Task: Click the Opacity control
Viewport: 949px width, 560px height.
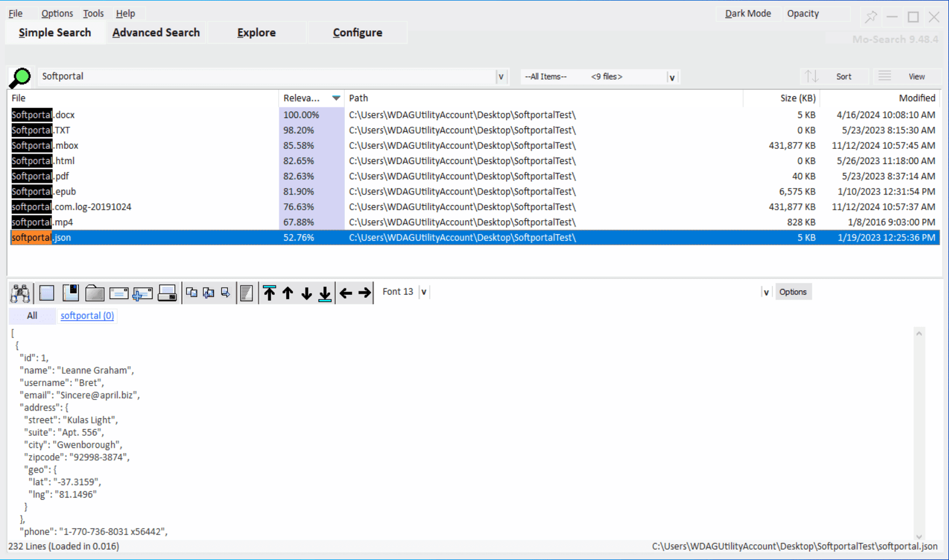Action: point(816,13)
